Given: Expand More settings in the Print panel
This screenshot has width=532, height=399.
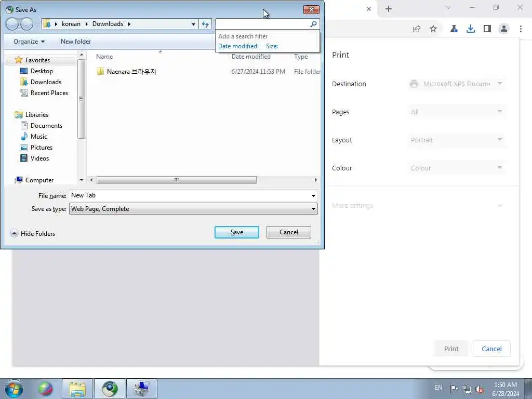Looking at the screenshot, I should coord(417,205).
